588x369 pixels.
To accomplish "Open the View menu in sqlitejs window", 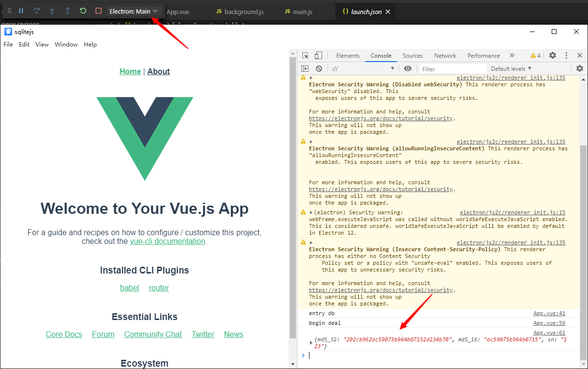I will click(x=42, y=45).
